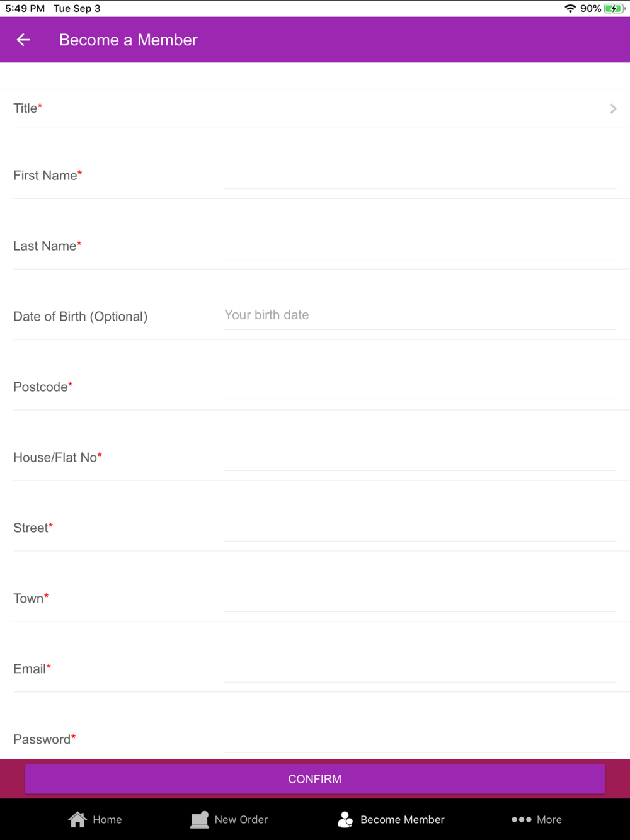Check the Wi-Fi status icon

(570, 8)
